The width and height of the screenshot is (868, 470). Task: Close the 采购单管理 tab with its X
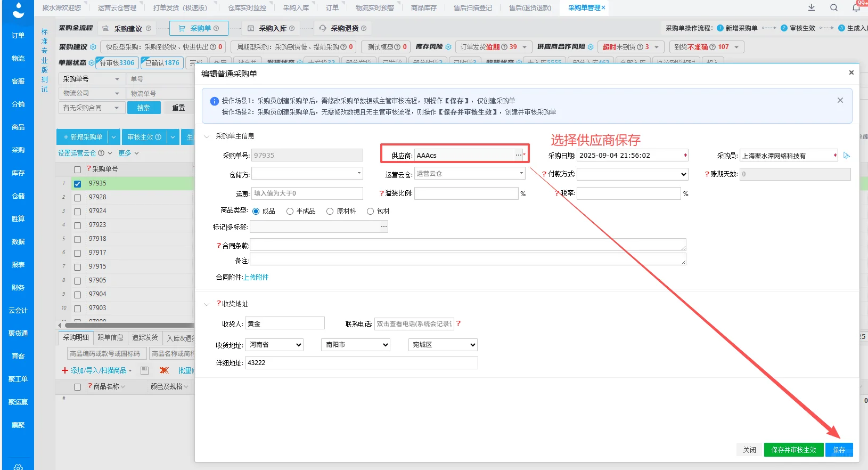[603, 8]
